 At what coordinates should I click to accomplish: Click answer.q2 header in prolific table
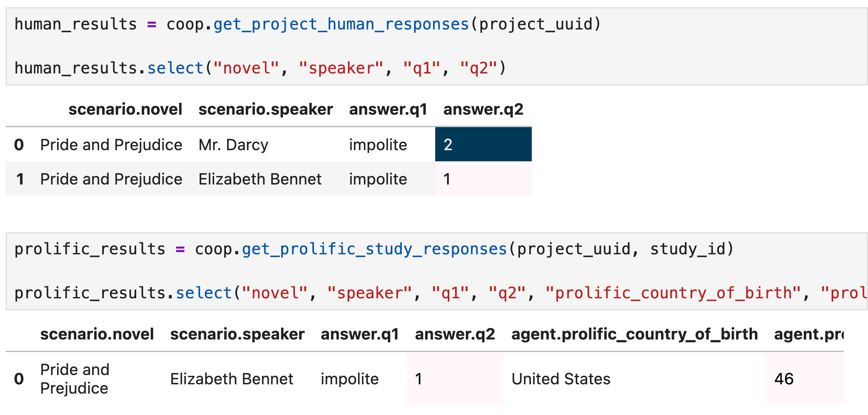(x=455, y=334)
